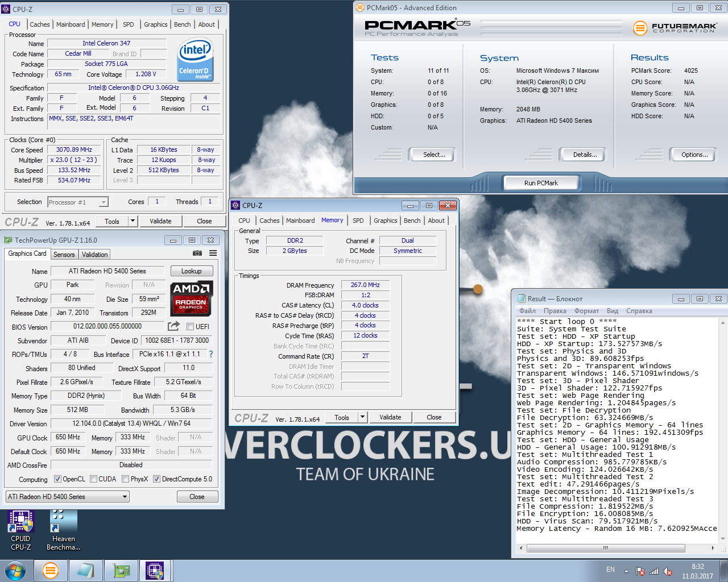Open SPD tab in CPU-Z Memory window

358,221
